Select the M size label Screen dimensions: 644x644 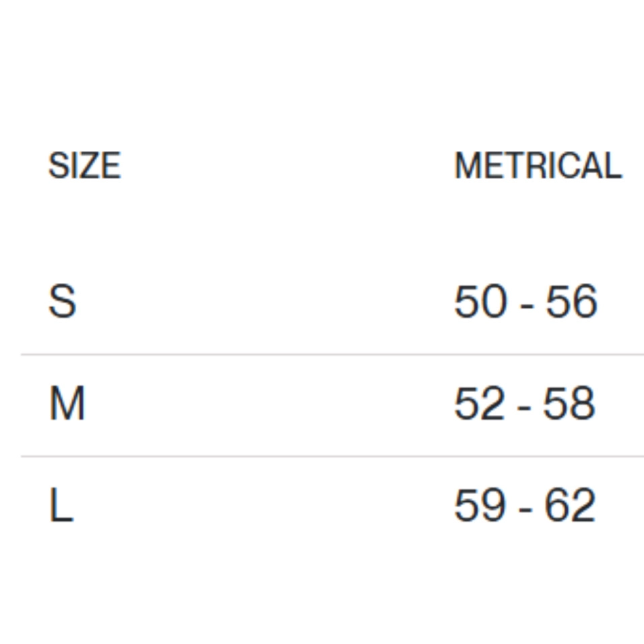point(67,404)
